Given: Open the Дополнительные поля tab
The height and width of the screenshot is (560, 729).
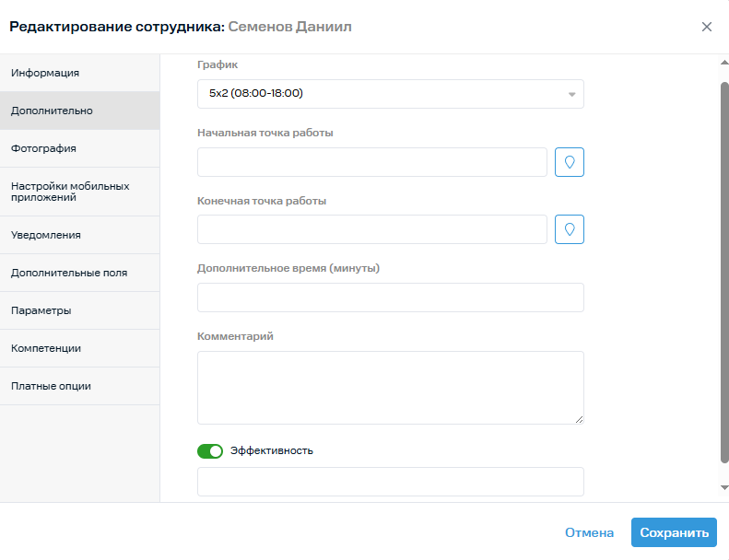Looking at the screenshot, I should pos(80,273).
